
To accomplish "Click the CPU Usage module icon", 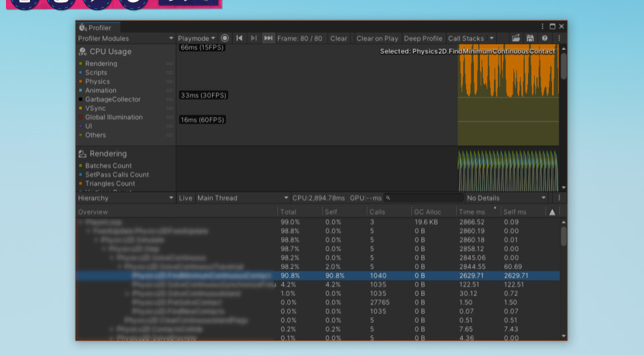I will (83, 51).
